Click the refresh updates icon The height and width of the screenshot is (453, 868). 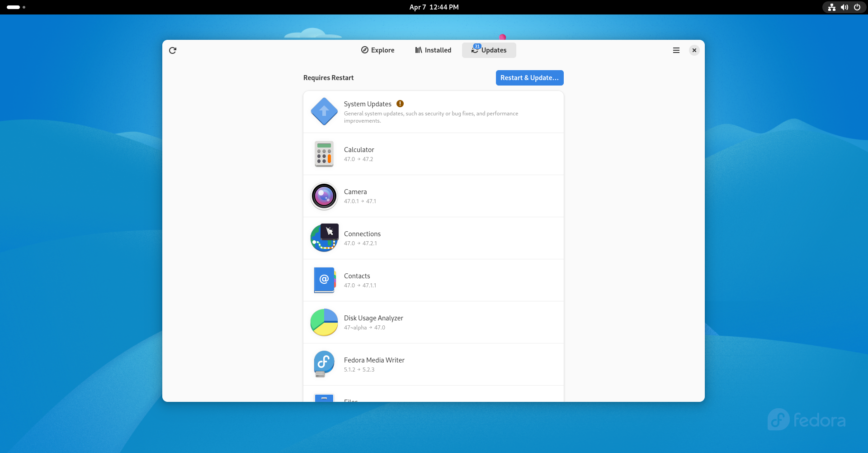[173, 50]
